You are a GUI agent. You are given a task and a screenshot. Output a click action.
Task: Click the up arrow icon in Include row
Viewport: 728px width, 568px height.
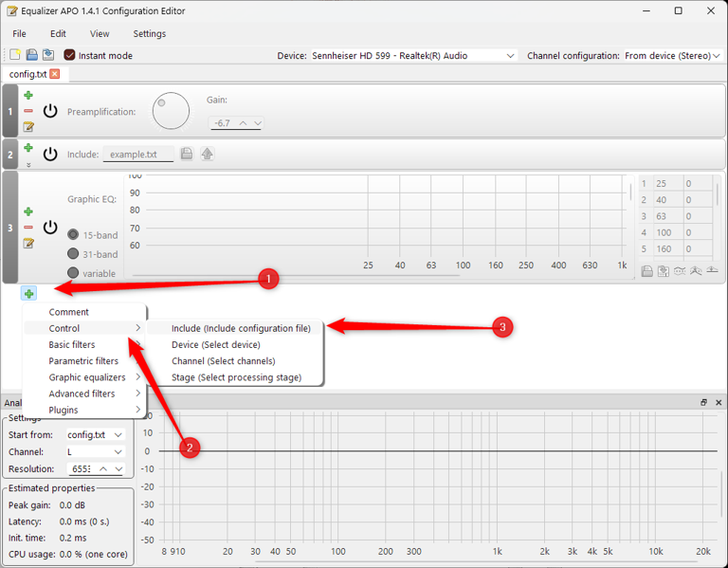[x=207, y=155]
